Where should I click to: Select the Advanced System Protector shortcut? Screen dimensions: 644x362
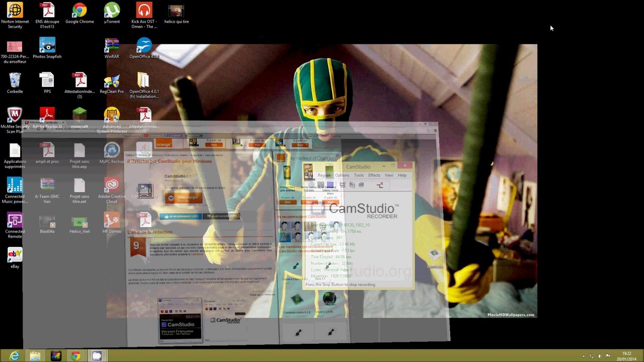pyautogui.click(x=112, y=121)
